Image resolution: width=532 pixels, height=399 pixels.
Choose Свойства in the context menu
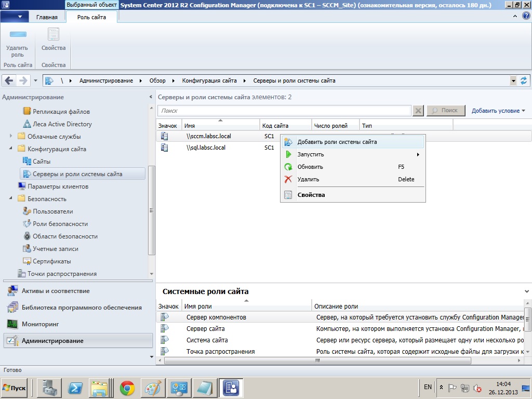tap(353, 195)
